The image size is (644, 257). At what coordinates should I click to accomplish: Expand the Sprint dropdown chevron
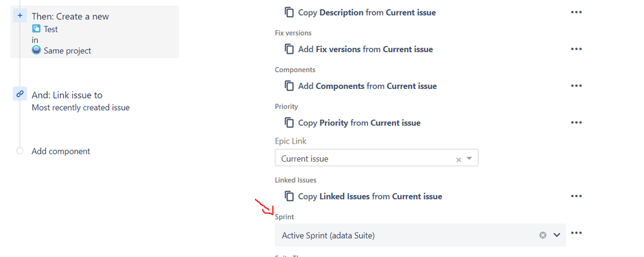coord(557,235)
